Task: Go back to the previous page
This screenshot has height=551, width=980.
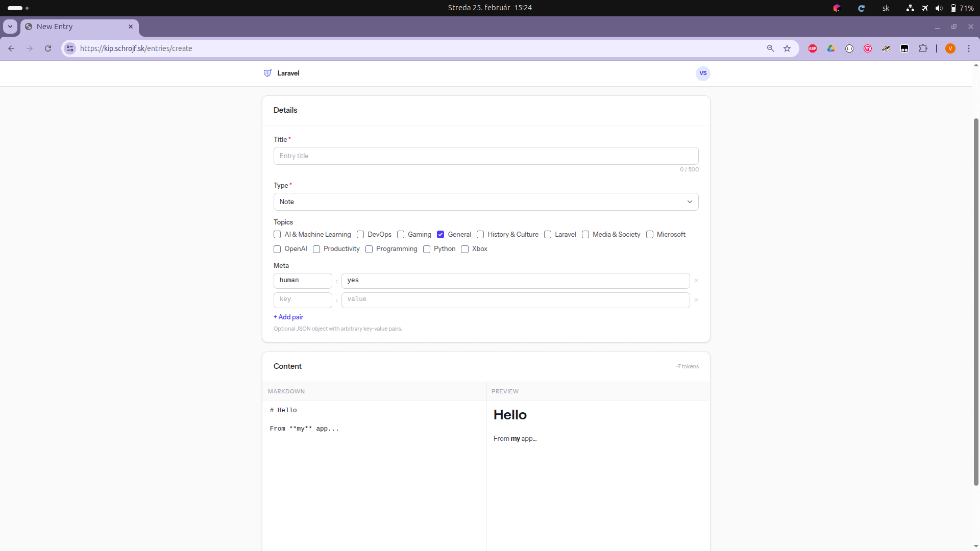Action: tap(11, 48)
